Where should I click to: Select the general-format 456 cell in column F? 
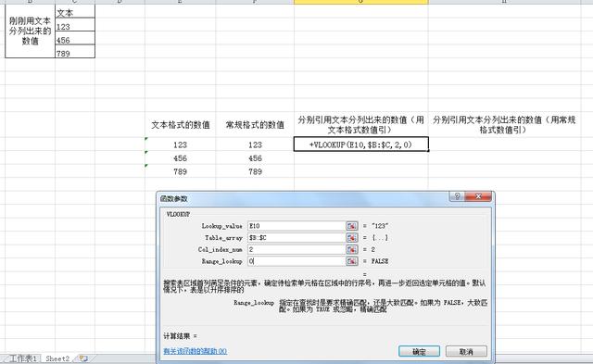pos(255,158)
